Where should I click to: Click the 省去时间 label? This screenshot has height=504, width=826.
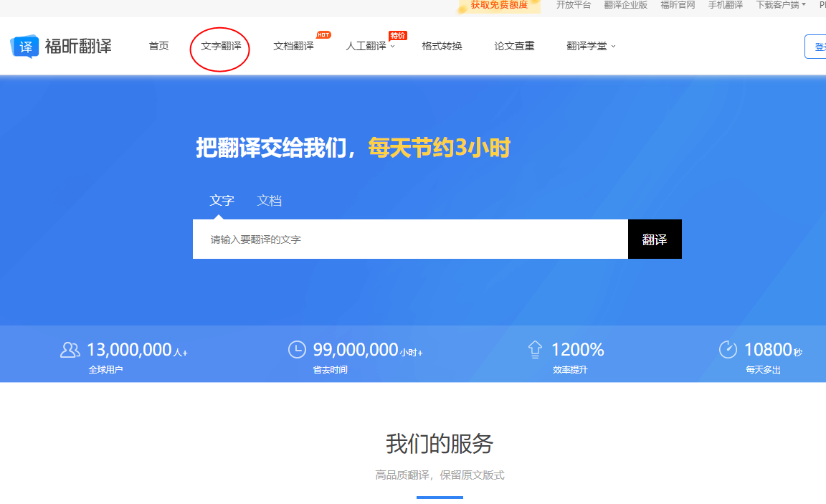(331, 370)
